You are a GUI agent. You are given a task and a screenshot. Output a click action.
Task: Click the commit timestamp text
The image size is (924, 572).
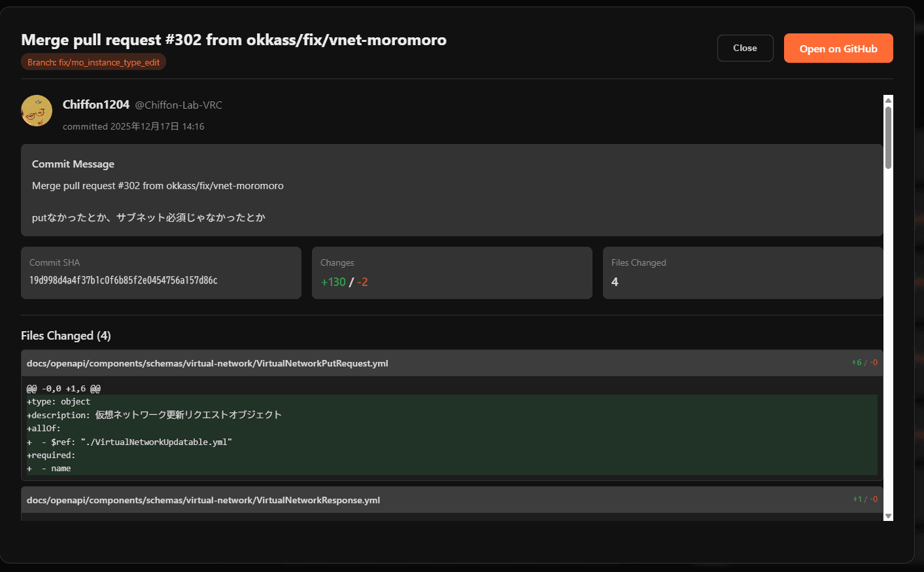pos(133,126)
